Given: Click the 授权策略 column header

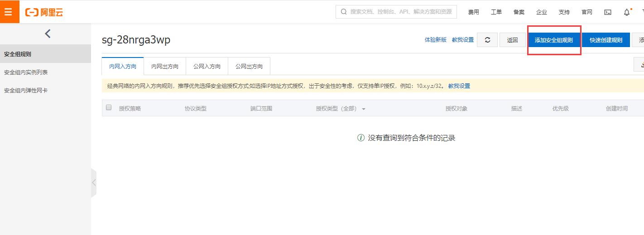Looking at the screenshot, I should [x=130, y=109].
